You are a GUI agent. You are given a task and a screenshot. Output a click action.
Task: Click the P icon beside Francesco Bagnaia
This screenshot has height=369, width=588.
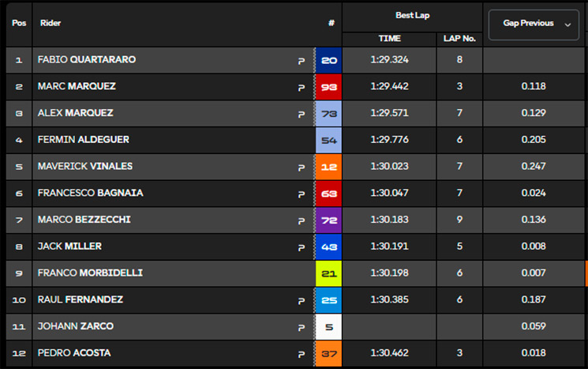(x=301, y=194)
